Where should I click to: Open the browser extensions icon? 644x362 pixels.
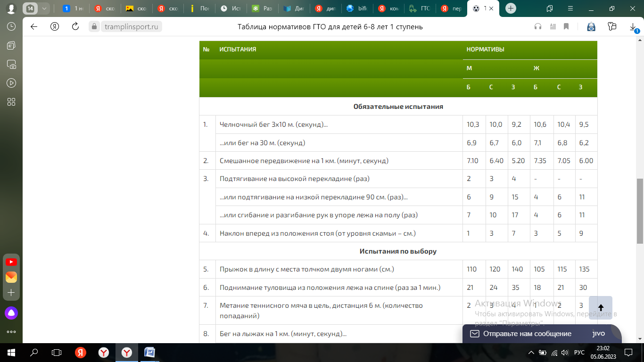click(x=612, y=27)
